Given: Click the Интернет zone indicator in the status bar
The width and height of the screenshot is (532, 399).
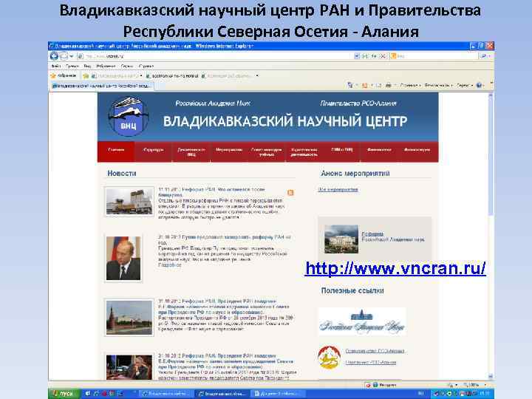Looking at the screenshot, I should (x=385, y=385).
